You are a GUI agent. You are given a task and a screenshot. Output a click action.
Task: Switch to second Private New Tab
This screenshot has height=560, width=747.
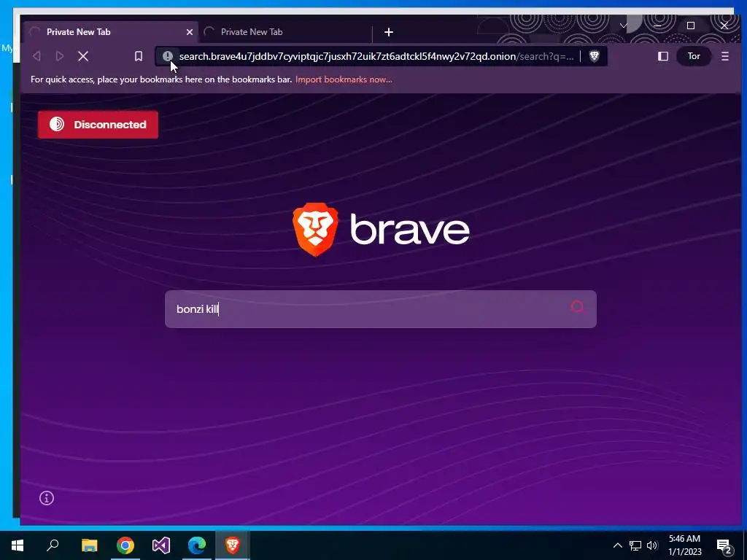(286, 32)
